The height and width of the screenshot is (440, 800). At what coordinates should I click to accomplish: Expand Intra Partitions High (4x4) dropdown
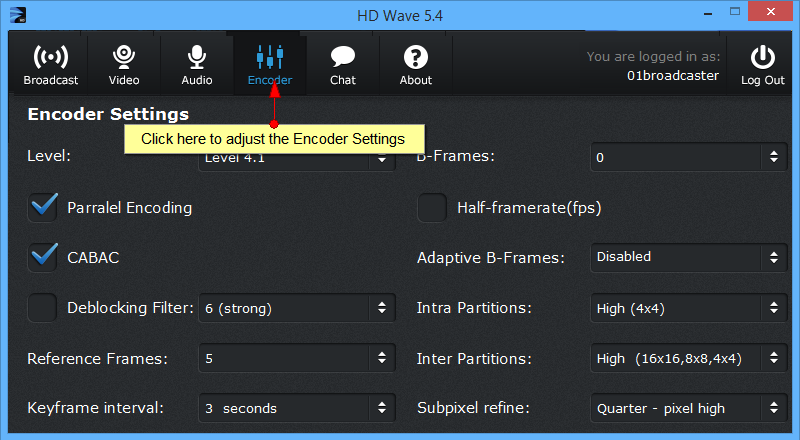tap(689, 308)
